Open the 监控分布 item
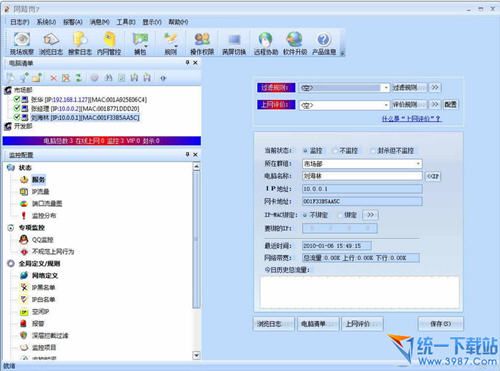The height and width of the screenshot is (371, 500). click(x=44, y=216)
